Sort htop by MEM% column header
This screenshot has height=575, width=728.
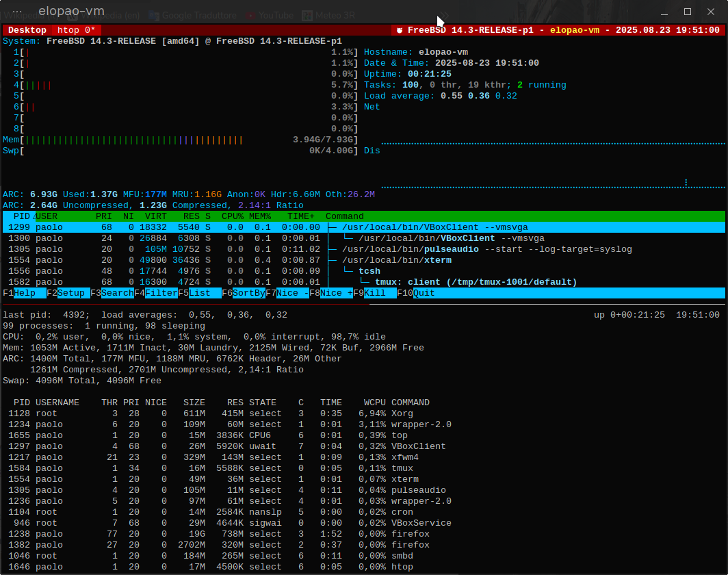260,216
